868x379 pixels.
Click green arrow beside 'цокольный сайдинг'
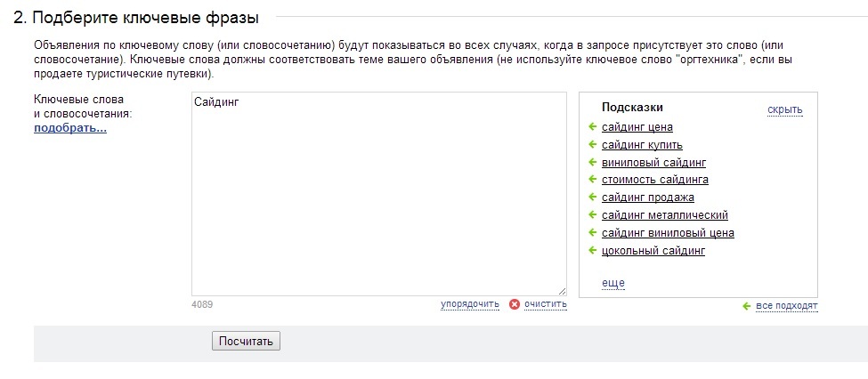592,251
